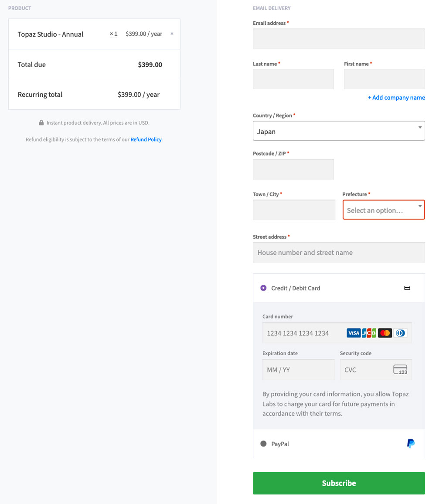Screen dimensions: 436x504
Task: Select Credit / Debit Card payment option
Action: (x=263, y=288)
